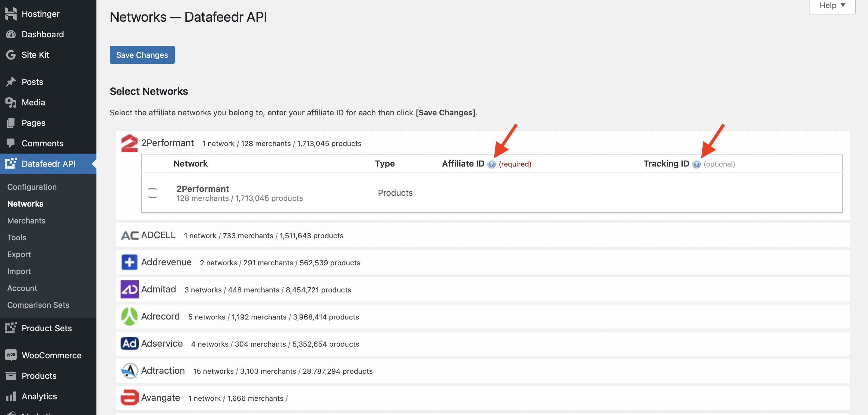868x415 pixels.
Task: Click the Dashboard gauge icon
Action: [11, 34]
